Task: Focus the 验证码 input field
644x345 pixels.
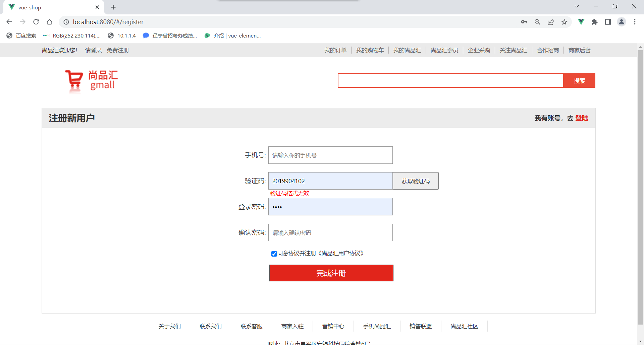Action: [x=330, y=181]
